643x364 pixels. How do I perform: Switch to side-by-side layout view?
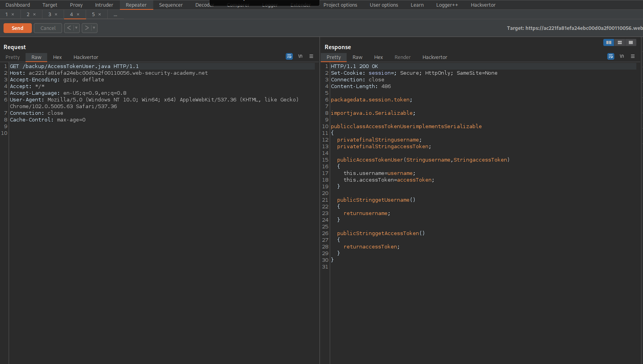(x=609, y=42)
